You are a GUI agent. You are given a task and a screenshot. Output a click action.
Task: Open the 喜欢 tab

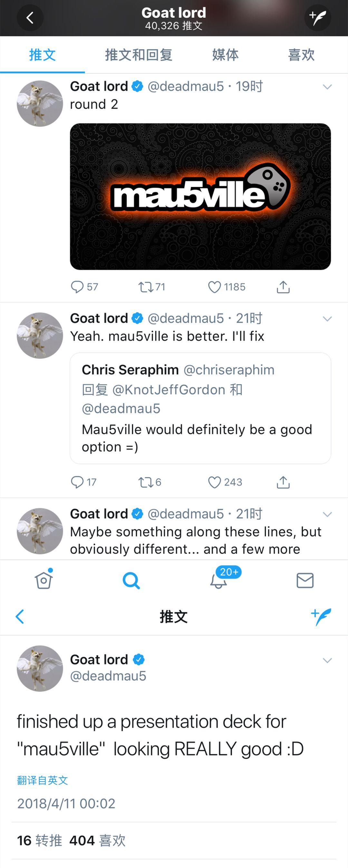[301, 55]
